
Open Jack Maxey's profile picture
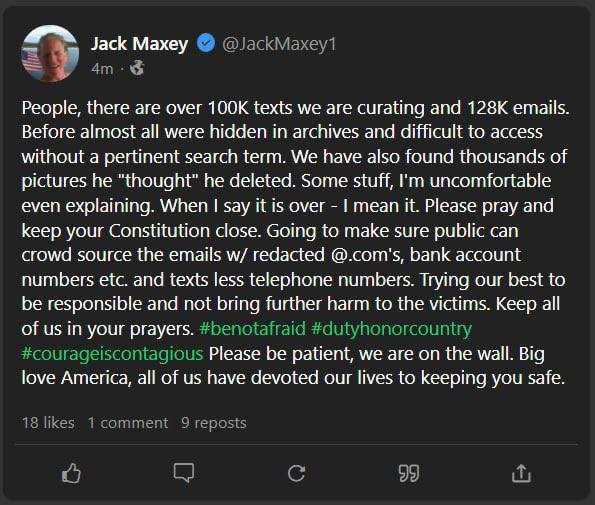tap(50, 53)
